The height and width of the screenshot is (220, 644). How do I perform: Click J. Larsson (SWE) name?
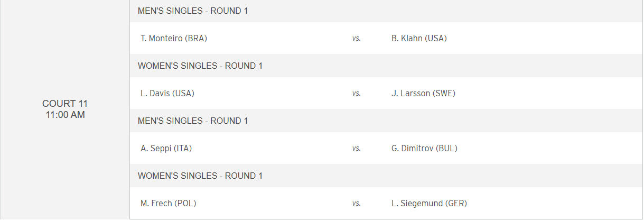point(423,93)
